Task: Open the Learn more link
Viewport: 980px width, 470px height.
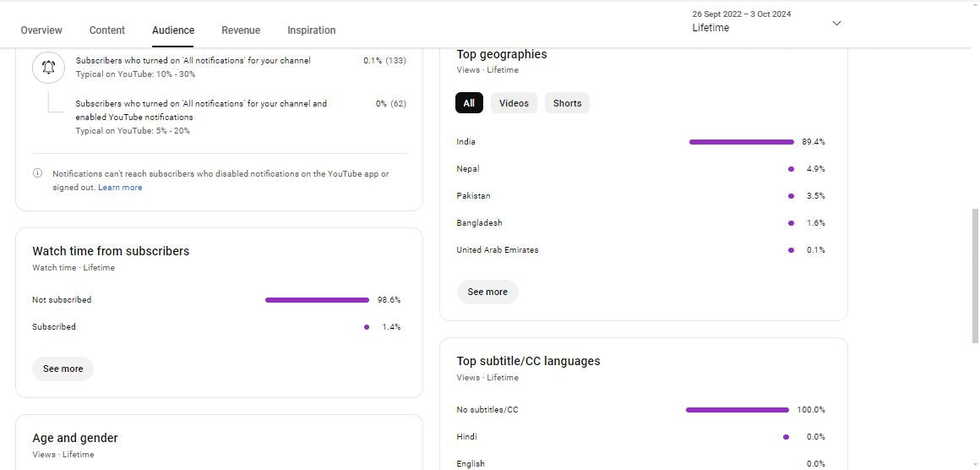Action: pos(120,188)
